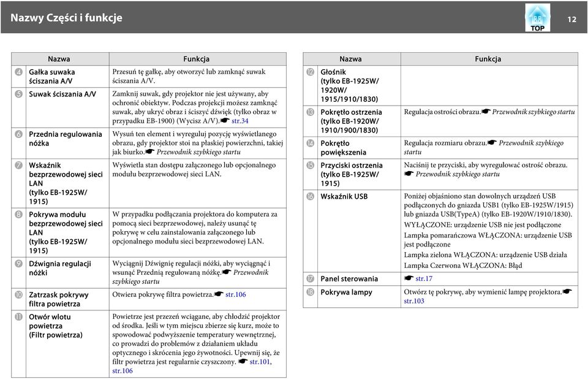
Task: Click the circled number 14 marker
Action: pos(310,143)
